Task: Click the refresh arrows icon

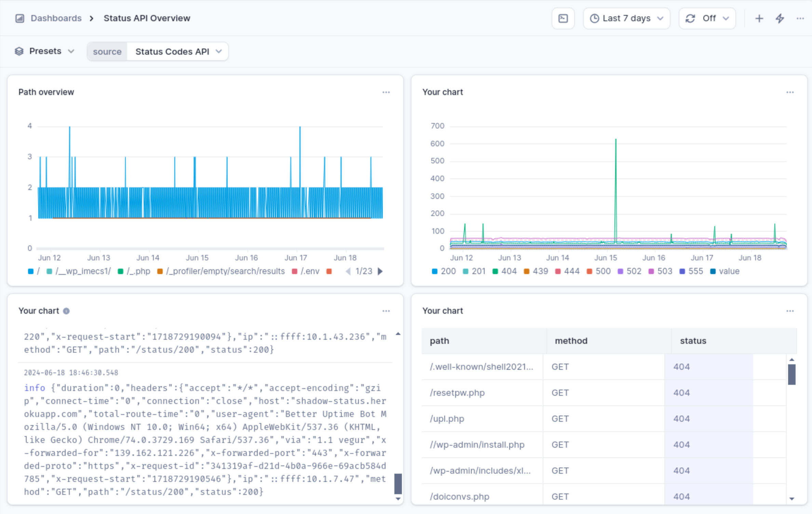Action: [690, 18]
